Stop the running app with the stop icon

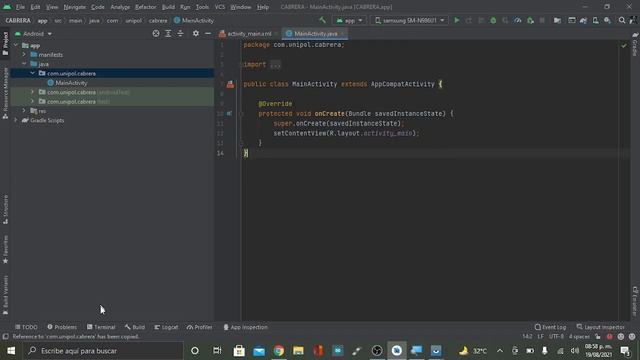tap(542, 20)
